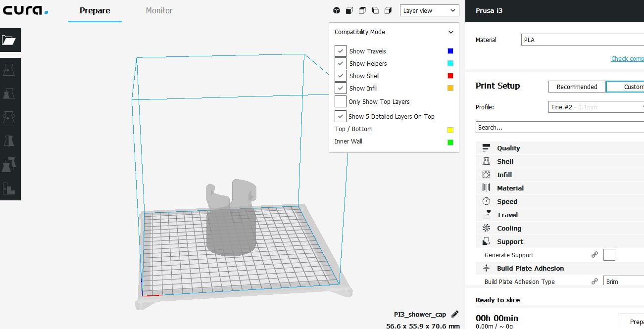Select the Rotate tool in sidebar
644x329 pixels.
click(x=9, y=117)
